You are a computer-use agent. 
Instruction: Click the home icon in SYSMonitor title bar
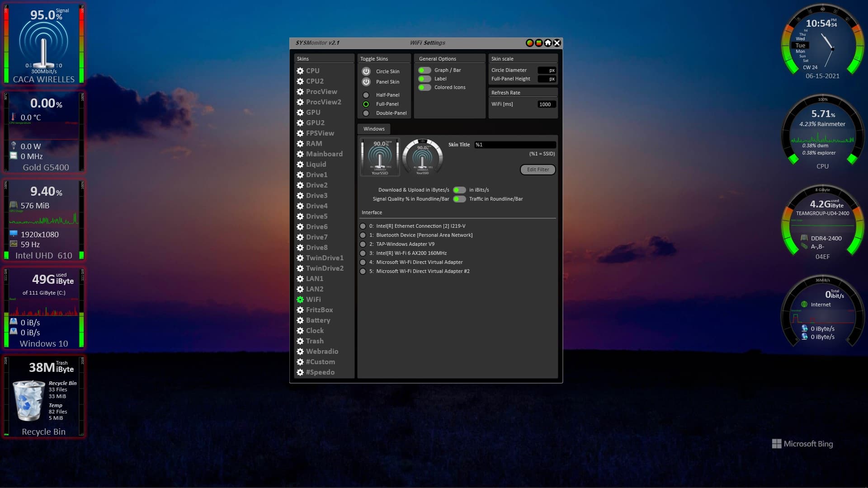(x=548, y=43)
